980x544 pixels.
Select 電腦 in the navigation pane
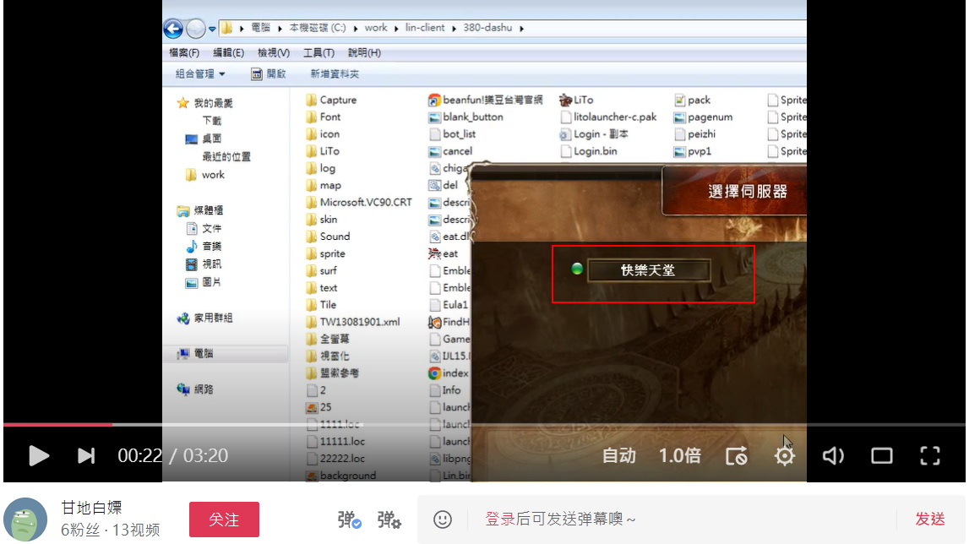click(x=196, y=353)
